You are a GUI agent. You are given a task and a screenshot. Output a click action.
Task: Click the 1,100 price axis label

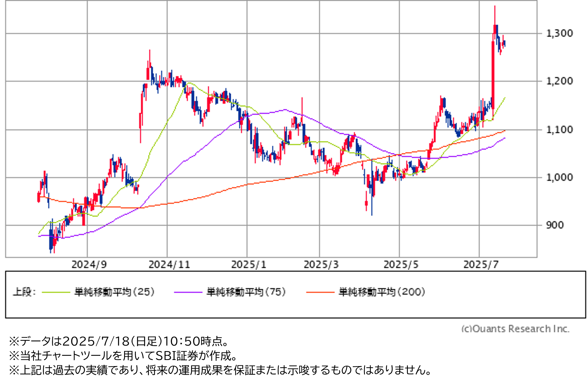pos(559,130)
